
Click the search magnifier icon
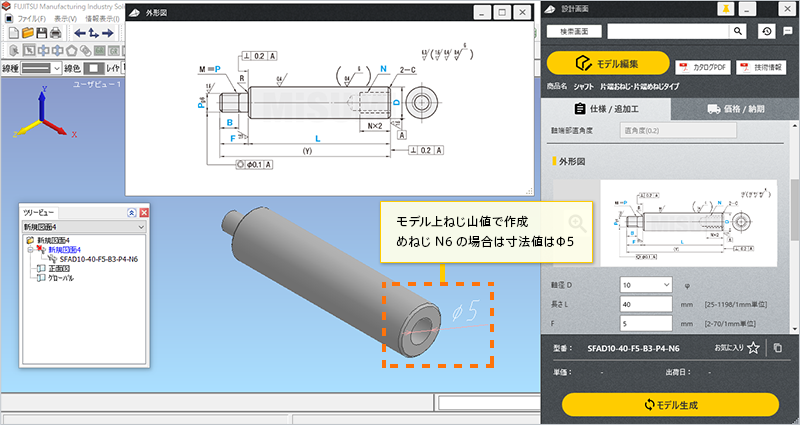pyautogui.click(x=739, y=31)
